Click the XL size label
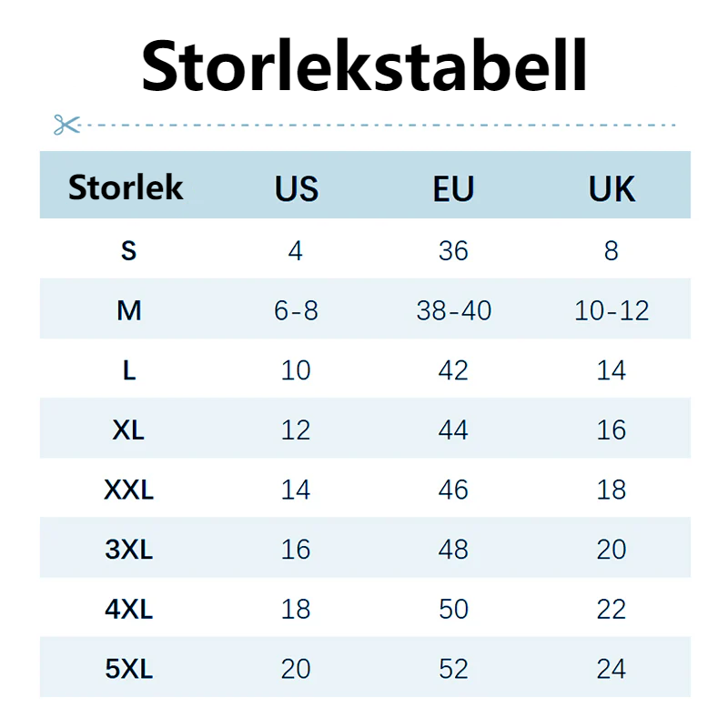Image resolution: width=728 pixels, height=728 pixels. pos(128,430)
